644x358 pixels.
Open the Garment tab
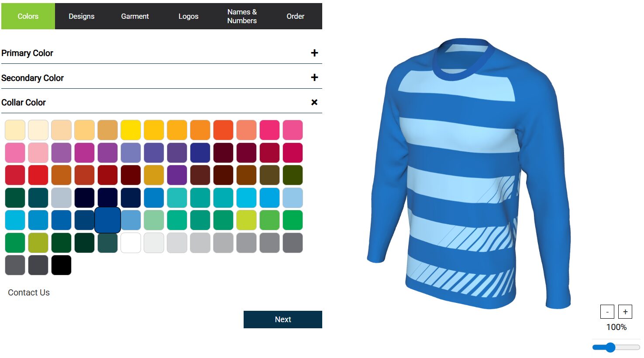pos(135,16)
